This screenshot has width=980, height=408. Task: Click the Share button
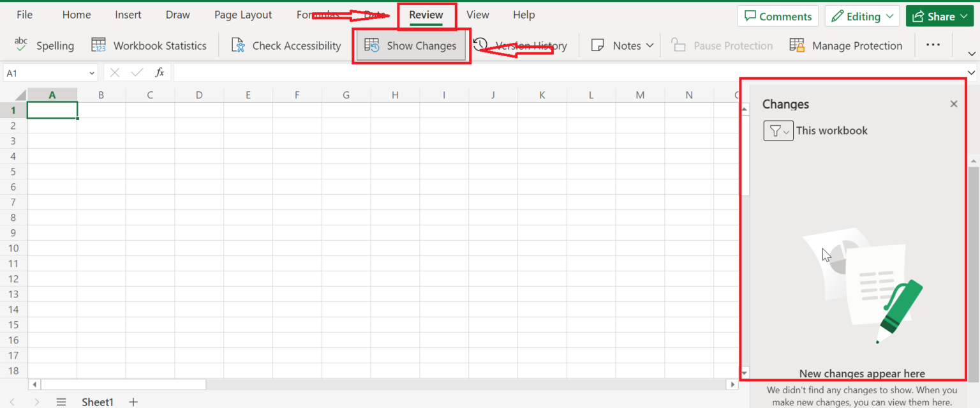[x=939, y=15]
